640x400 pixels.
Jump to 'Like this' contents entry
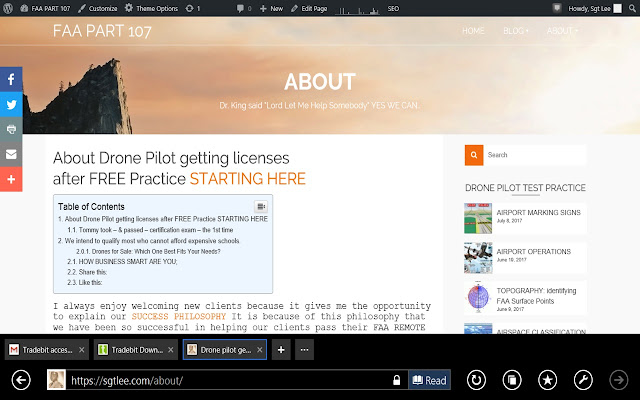(84, 282)
